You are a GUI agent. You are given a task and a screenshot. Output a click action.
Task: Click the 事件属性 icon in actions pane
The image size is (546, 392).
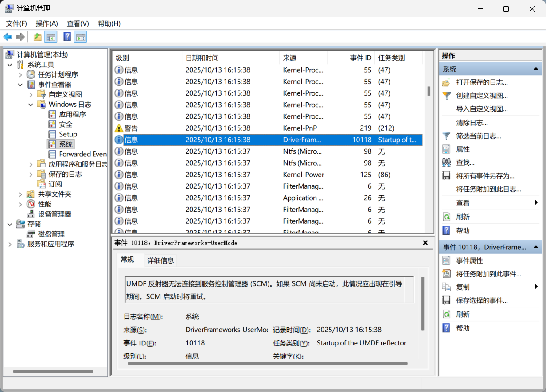coord(447,260)
